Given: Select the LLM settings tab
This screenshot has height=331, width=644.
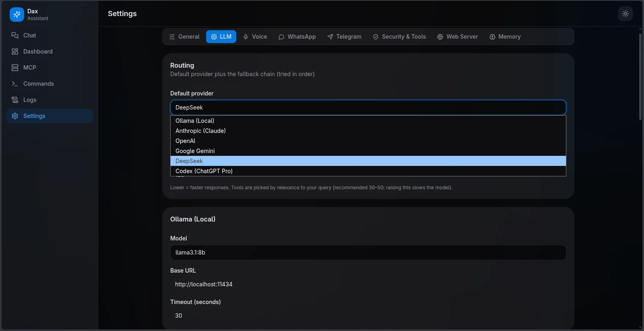Looking at the screenshot, I should point(221,37).
